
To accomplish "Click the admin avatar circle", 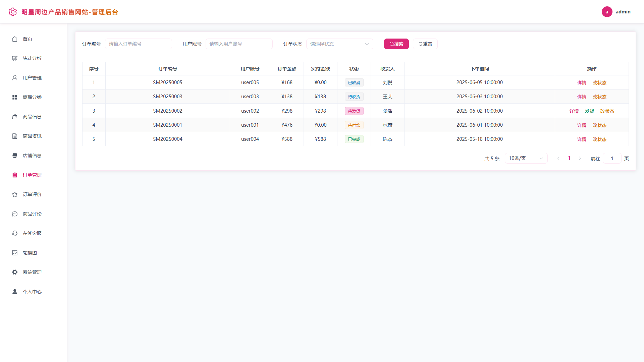I will (607, 12).
